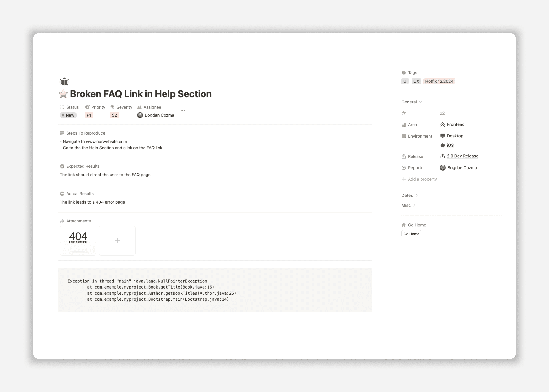The width and height of the screenshot is (549, 392).
Task: Click the Hotfix 12.2024 tag
Action: [439, 81]
